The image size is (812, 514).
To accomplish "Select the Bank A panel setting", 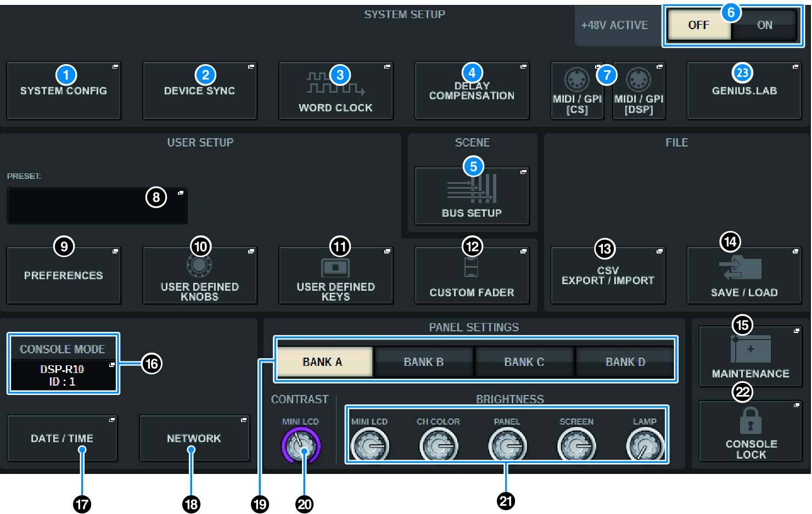I will click(x=323, y=362).
